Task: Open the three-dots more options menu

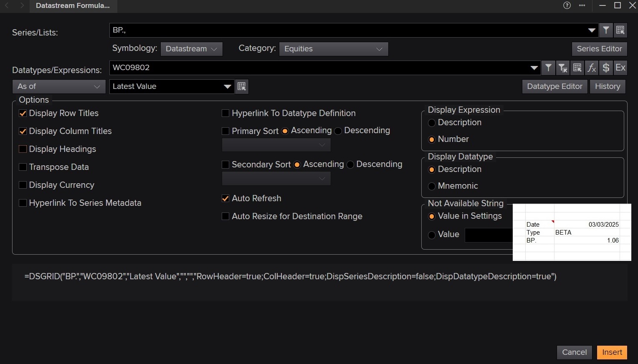Action: click(582, 5)
